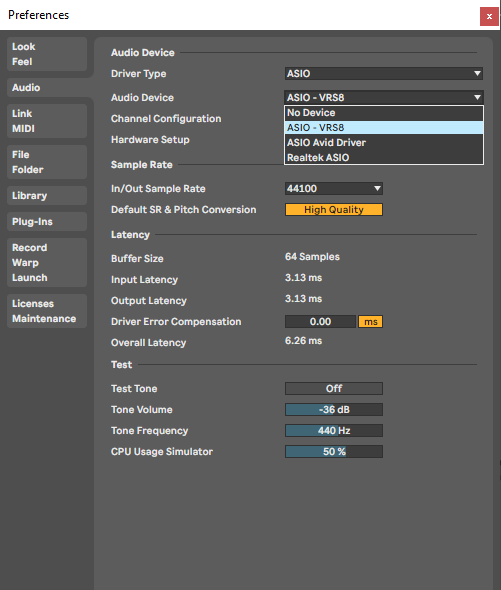Click the Driver Error Compensation value field

coord(320,322)
